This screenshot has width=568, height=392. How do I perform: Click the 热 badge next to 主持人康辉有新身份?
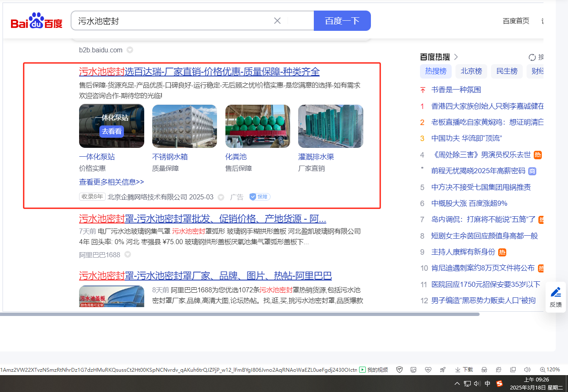[x=502, y=252]
